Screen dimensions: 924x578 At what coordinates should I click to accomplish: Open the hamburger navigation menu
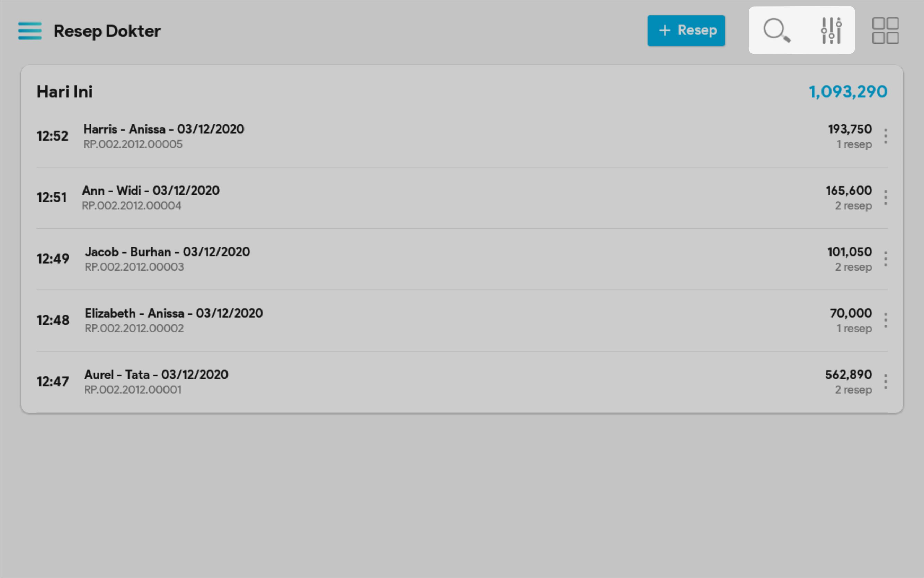point(30,30)
